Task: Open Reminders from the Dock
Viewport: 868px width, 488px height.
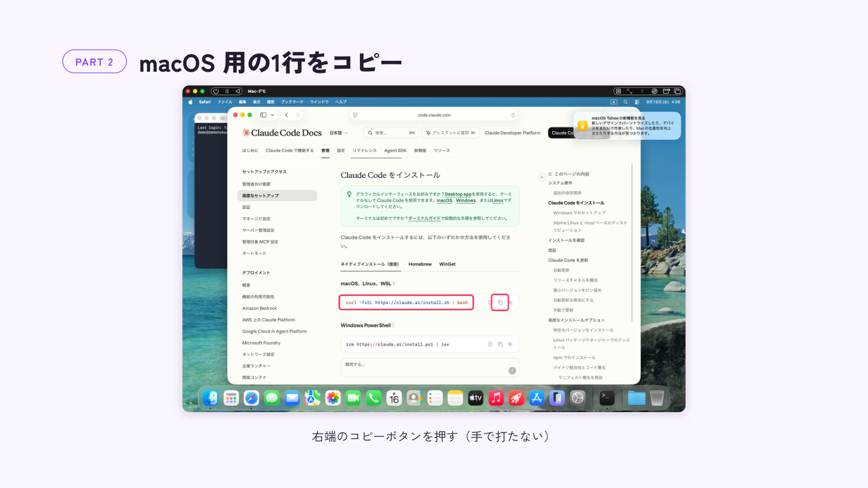Action: coord(435,398)
